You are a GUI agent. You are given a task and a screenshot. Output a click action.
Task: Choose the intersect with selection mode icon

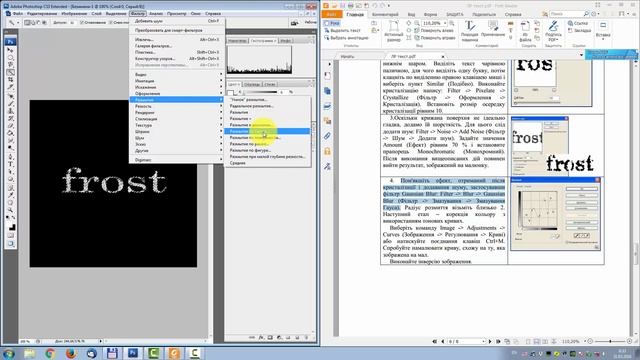coord(44,23)
